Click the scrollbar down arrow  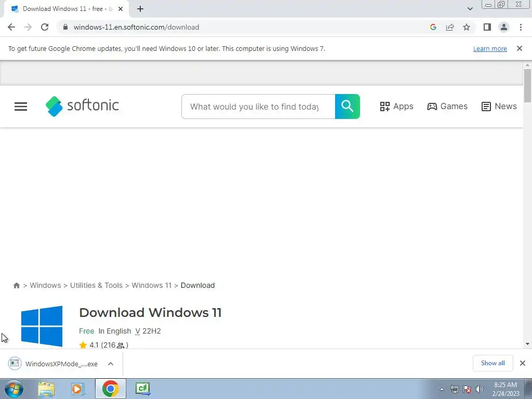tap(527, 344)
